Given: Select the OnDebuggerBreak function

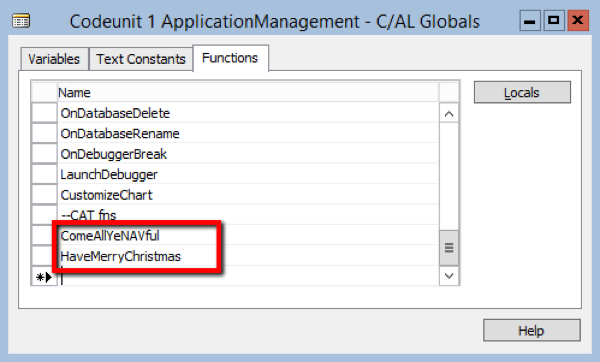Looking at the screenshot, I should click(x=248, y=154).
